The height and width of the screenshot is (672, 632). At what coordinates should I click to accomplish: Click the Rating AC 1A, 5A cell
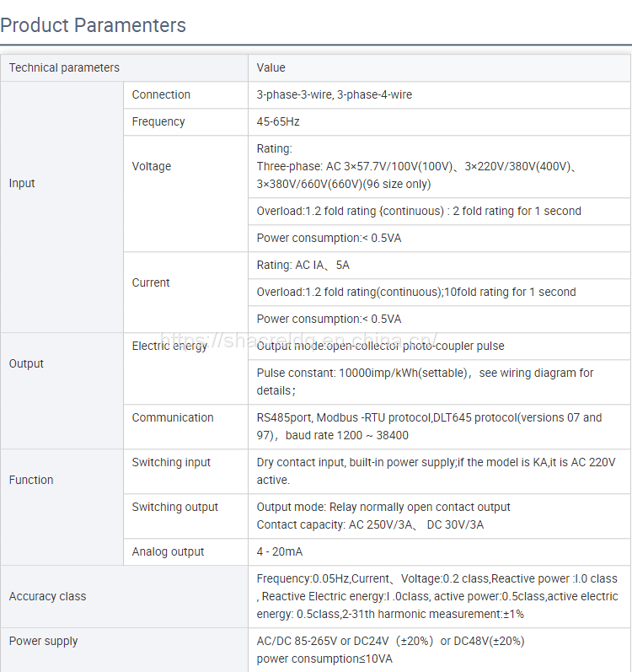click(303, 265)
